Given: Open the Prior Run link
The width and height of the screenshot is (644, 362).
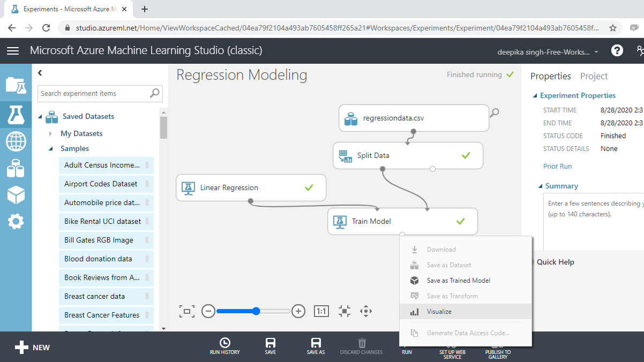Looking at the screenshot, I should 557,166.
